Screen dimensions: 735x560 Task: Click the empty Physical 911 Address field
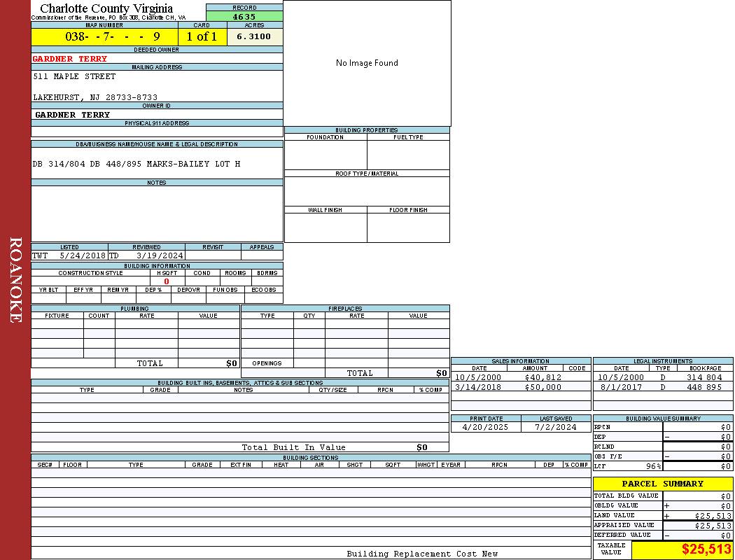pos(157,132)
